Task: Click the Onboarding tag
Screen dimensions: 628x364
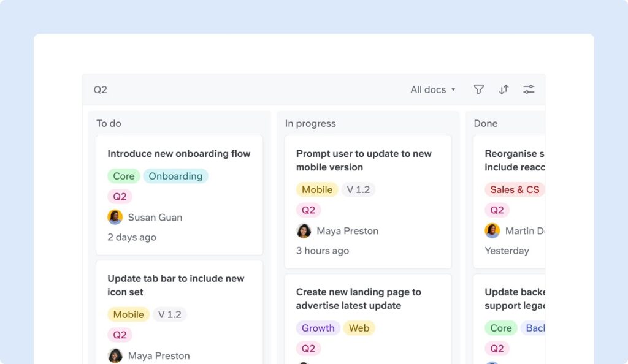Action: (x=175, y=176)
